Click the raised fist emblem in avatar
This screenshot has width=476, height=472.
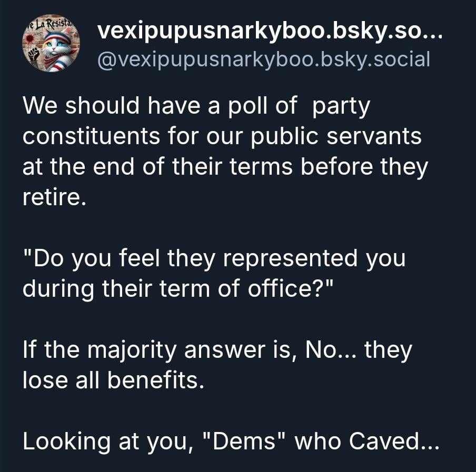(x=32, y=55)
